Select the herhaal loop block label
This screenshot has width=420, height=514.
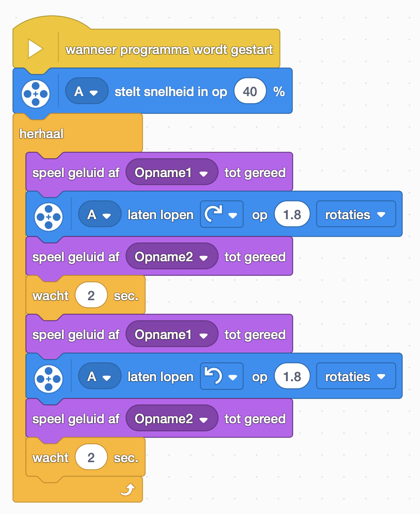(x=42, y=134)
